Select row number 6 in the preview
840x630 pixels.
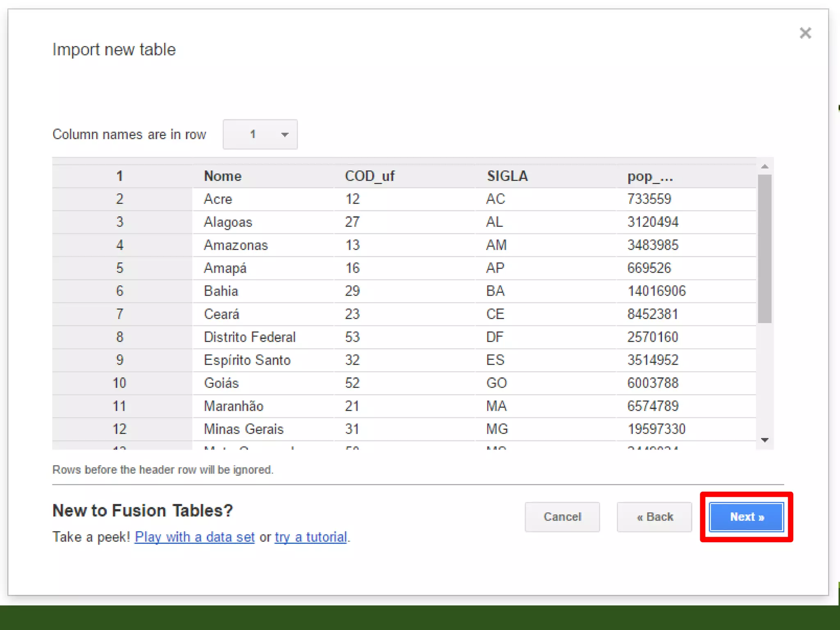tap(119, 291)
